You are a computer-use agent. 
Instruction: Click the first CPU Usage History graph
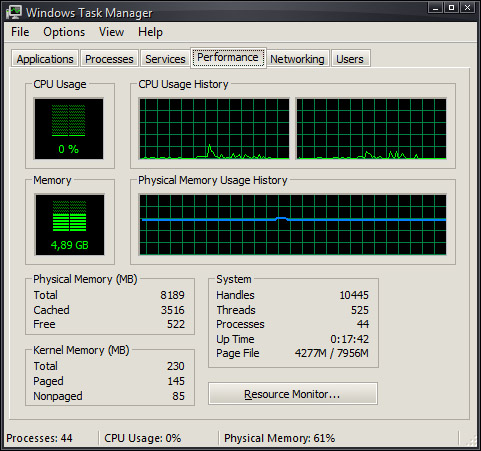(x=214, y=129)
